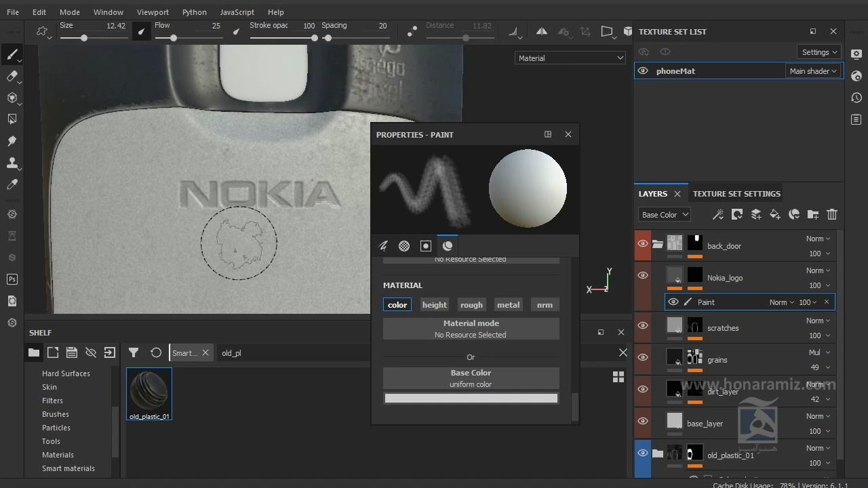Viewport: 868px width, 488px height.
Task: Open grains layer Mul blend dropdown
Action: (x=818, y=352)
